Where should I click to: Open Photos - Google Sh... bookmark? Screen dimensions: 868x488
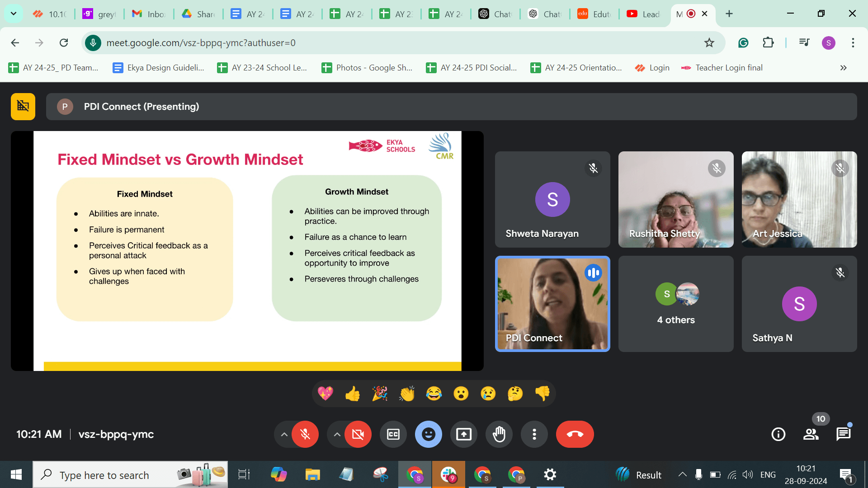[x=367, y=68]
